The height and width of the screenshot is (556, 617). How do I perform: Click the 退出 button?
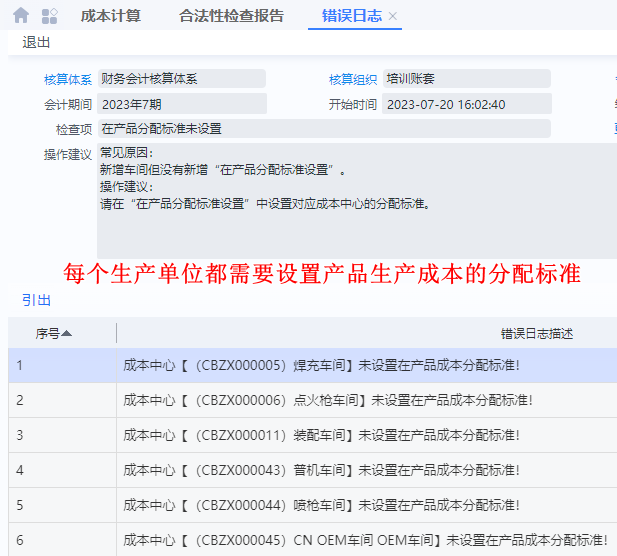click(36, 42)
